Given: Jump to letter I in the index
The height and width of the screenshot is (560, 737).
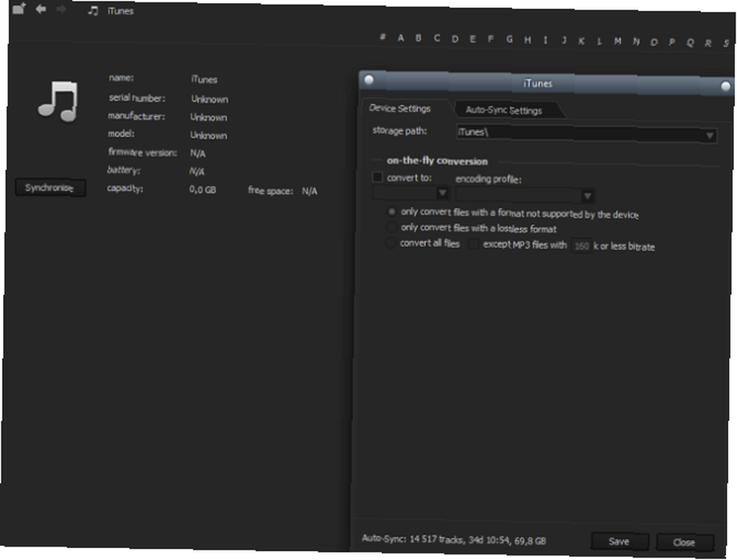Looking at the screenshot, I should [545, 41].
